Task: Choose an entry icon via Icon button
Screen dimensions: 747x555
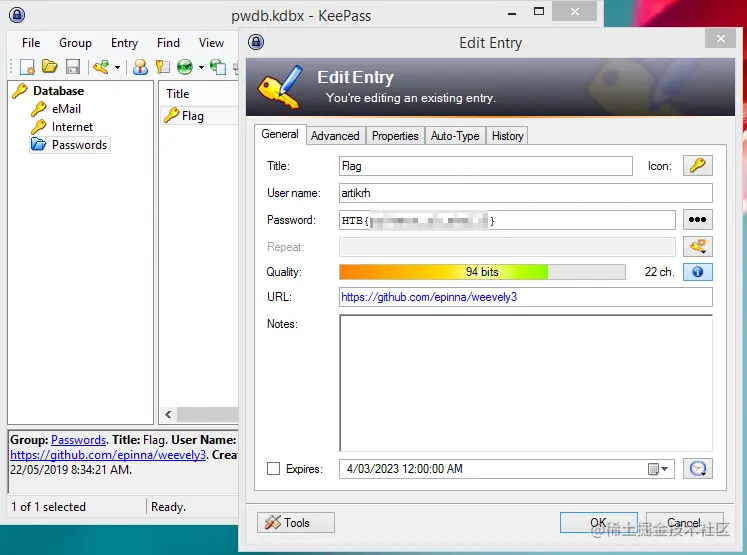Action: click(x=697, y=166)
